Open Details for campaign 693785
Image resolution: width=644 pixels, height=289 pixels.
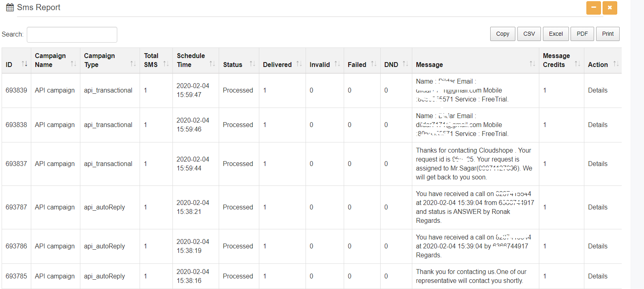coord(598,276)
